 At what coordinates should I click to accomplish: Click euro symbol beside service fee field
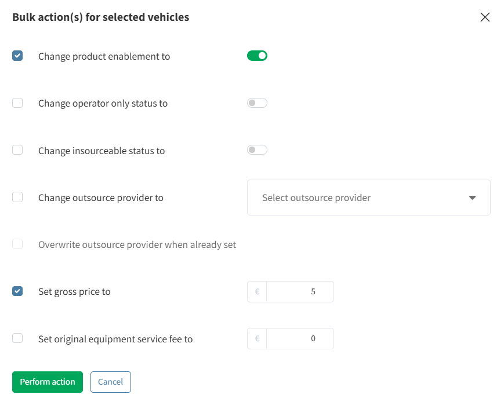[257, 338]
